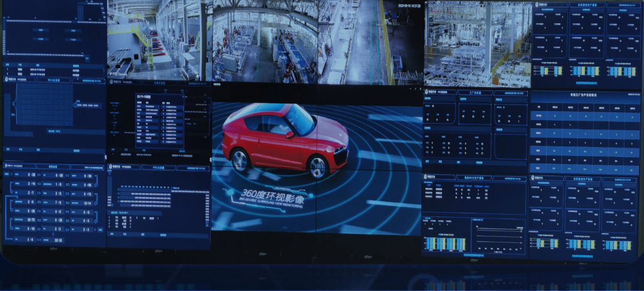
Task: Select the 33/35 counter at the panel bottom
Action: pos(58,240)
